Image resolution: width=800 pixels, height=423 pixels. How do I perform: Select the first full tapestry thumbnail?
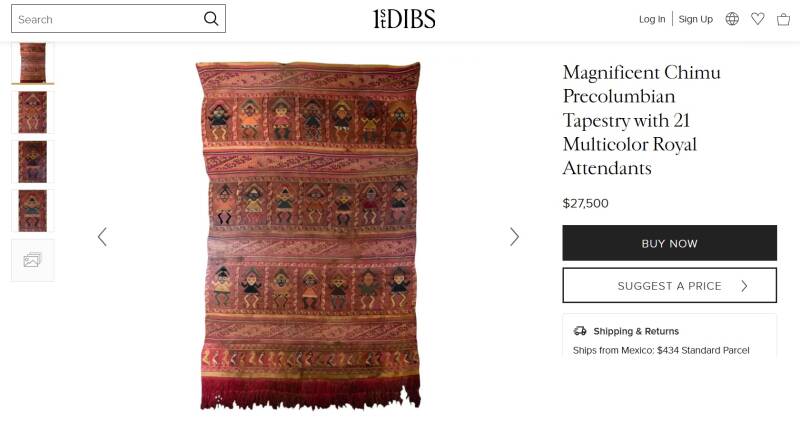point(33,63)
